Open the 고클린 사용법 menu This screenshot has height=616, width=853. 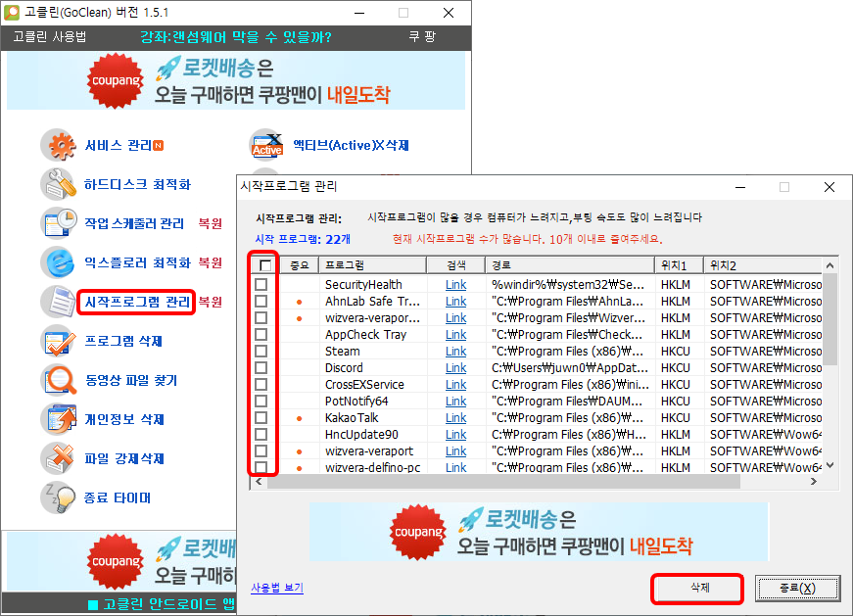click(50, 37)
